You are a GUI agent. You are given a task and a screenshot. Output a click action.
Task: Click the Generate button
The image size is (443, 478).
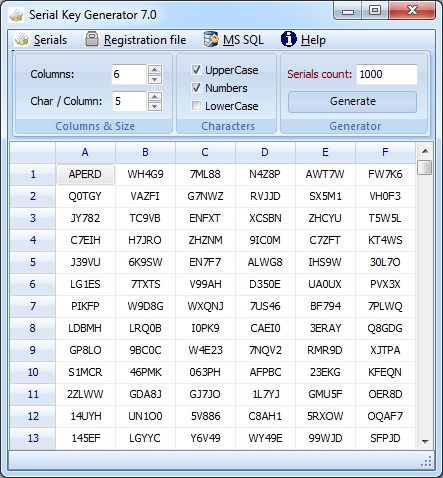click(353, 101)
